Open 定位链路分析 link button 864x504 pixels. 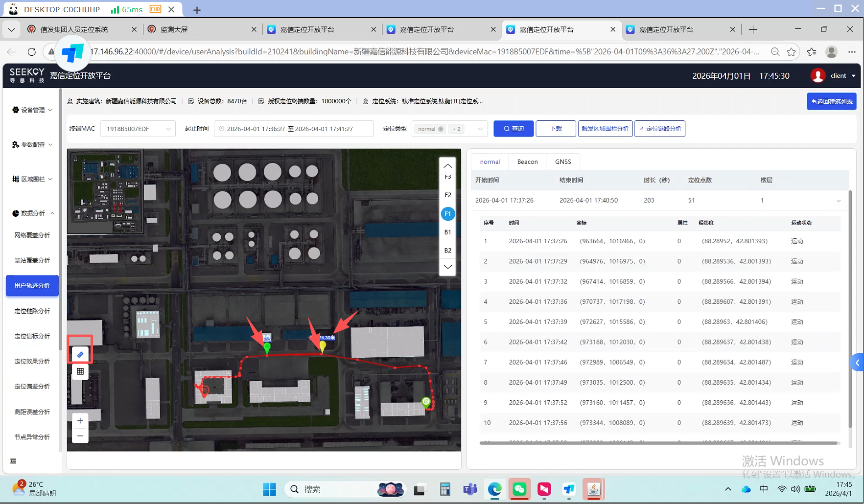tap(659, 129)
